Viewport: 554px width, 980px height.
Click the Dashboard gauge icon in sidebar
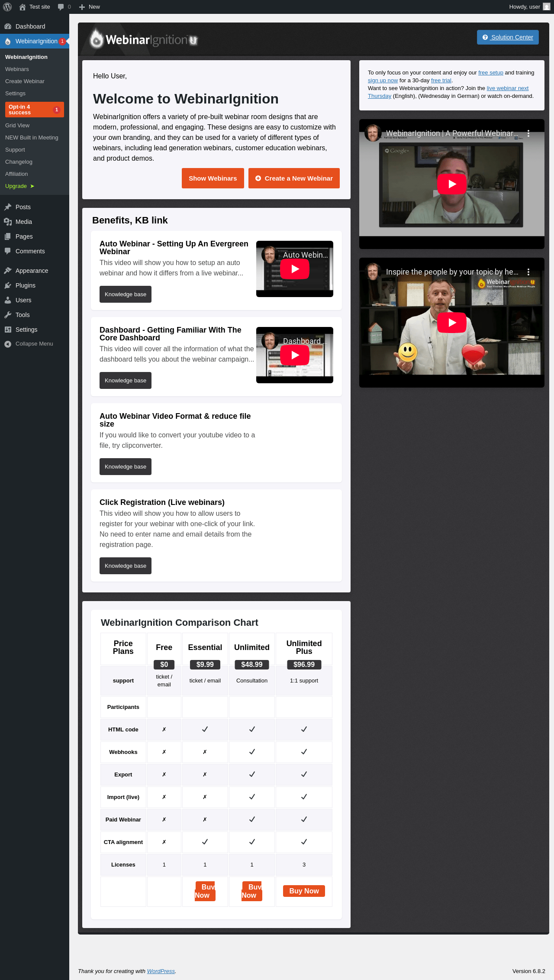coord(8,26)
